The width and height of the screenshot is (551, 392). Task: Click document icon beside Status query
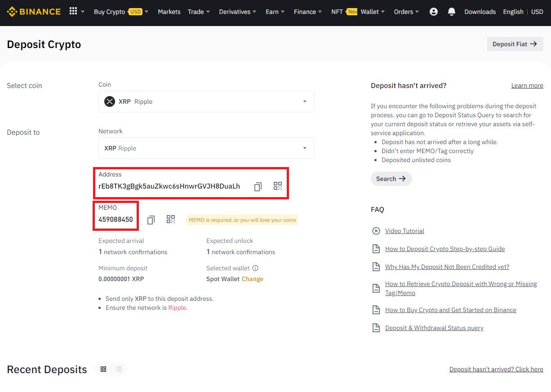point(376,328)
